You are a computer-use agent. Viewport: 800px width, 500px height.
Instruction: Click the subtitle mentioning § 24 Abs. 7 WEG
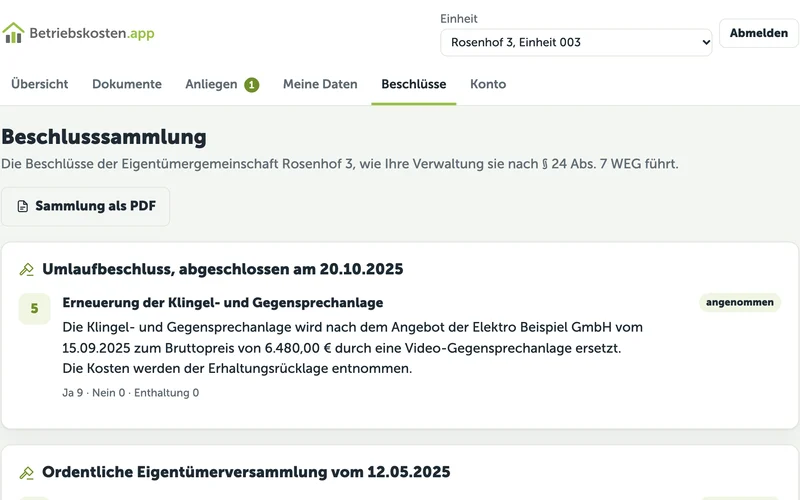(x=340, y=164)
